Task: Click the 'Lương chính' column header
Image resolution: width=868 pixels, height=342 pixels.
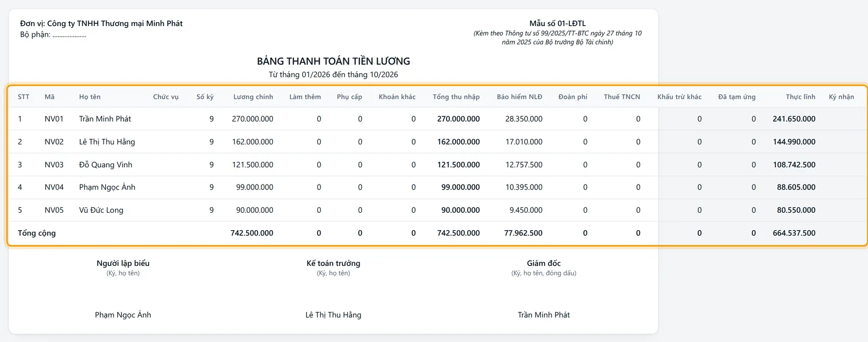Action: coord(253,97)
